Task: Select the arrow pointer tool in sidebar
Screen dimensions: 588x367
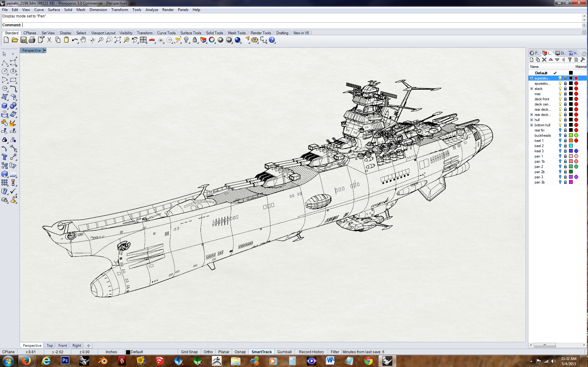Action: (5, 54)
